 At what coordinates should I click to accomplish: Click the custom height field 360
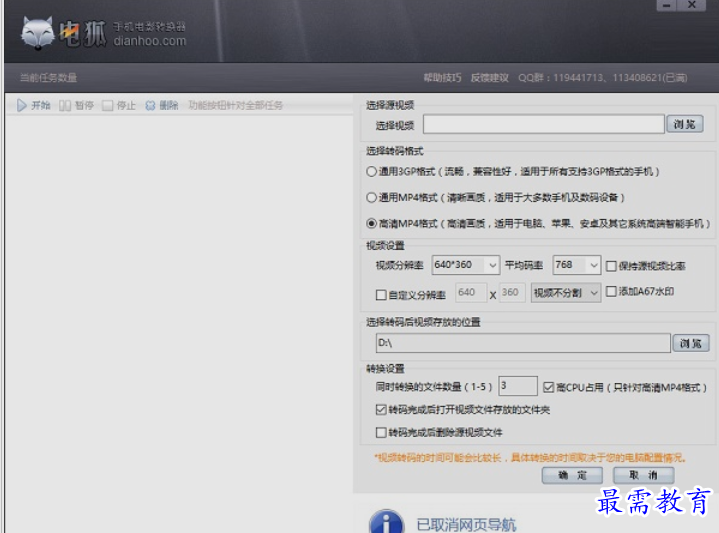coord(512,293)
